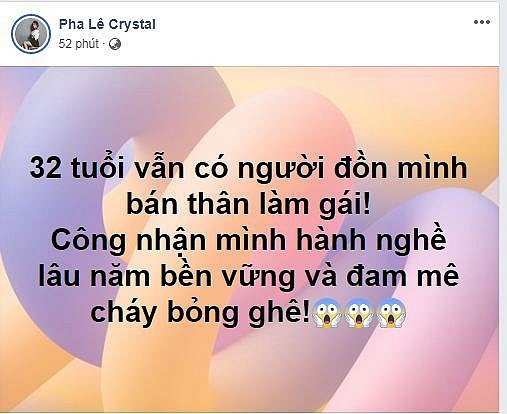Click the line Công nhận mình hành nghề

pyautogui.click(x=248, y=241)
